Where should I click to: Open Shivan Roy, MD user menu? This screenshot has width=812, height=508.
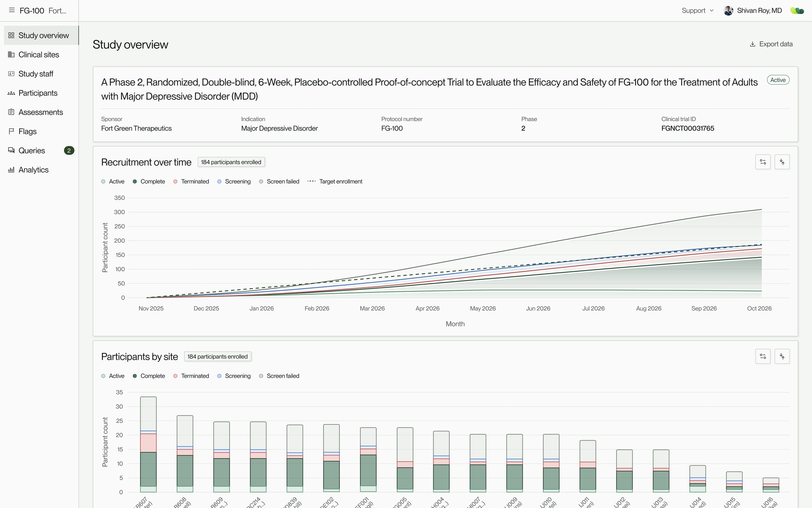pyautogui.click(x=753, y=10)
